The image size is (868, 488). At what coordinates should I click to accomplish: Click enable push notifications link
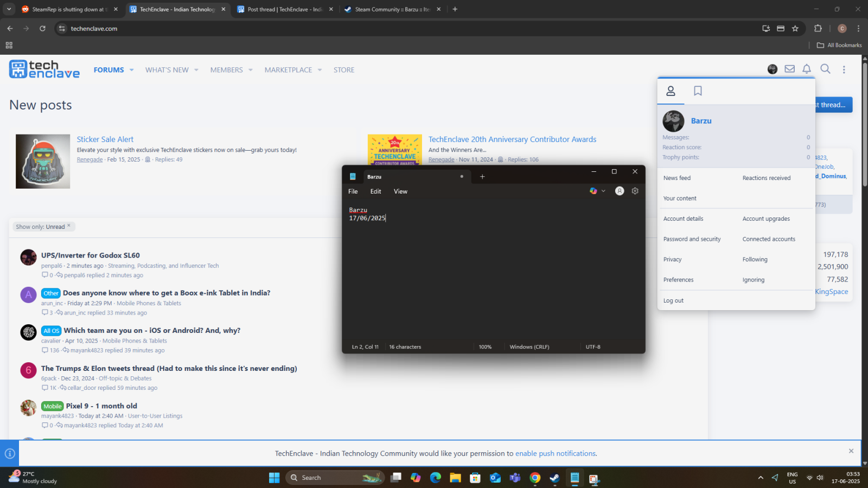[x=556, y=453]
